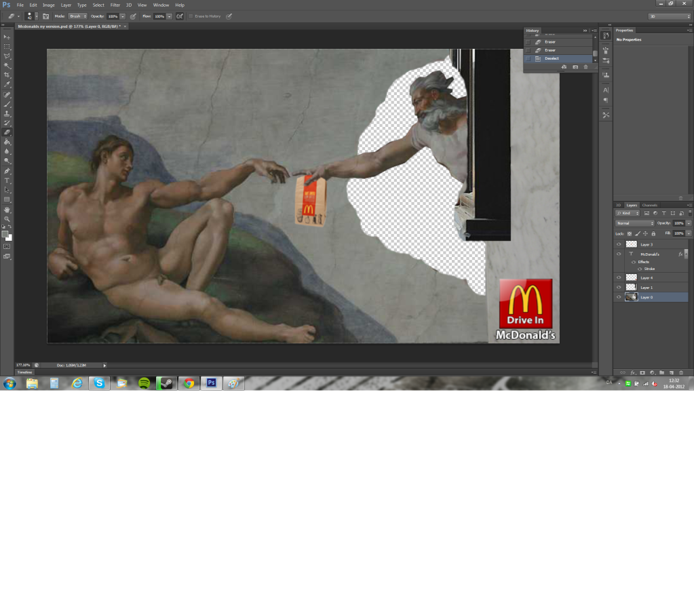Create new document from current state

pyautogui.click(x=564, y=66)
